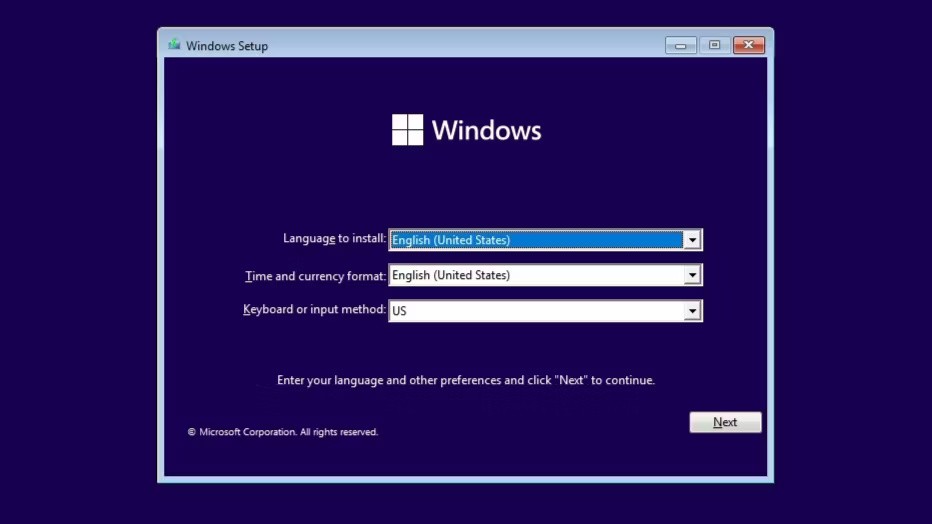Open the Keyboard or input method dropdown arrow
The width and height of the screenshot is (932, 524).
[x=692, y=311]
